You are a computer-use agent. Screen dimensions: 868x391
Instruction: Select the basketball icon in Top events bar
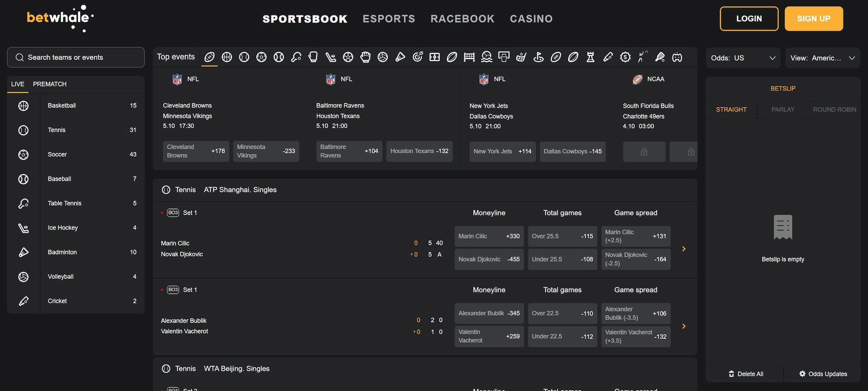tap(227, 57)
